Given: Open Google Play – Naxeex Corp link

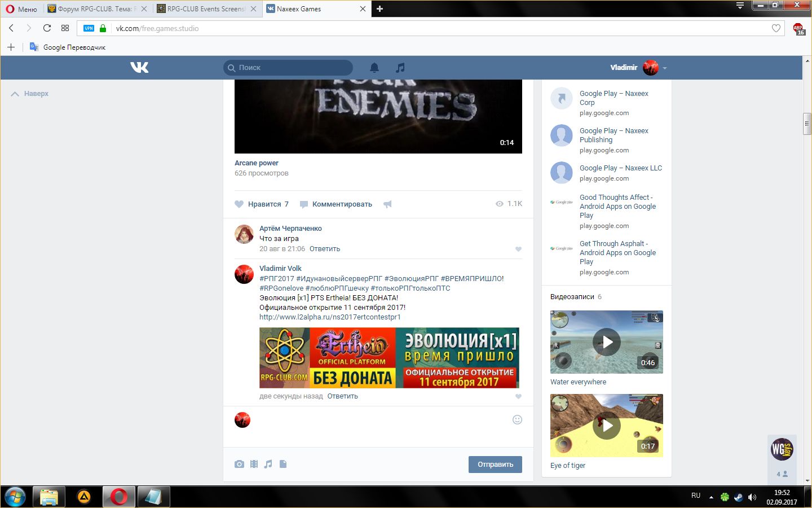Looking at the screenshot, I should point(614,98).
